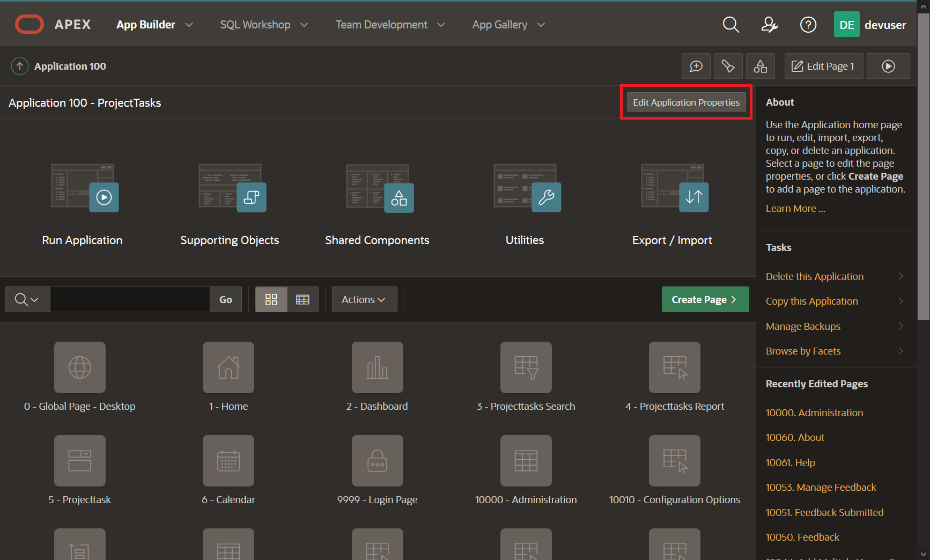The image size is (930, 560).
Task: Click the search magnifier in the navigation bar
Action: (x=730, y=25)
